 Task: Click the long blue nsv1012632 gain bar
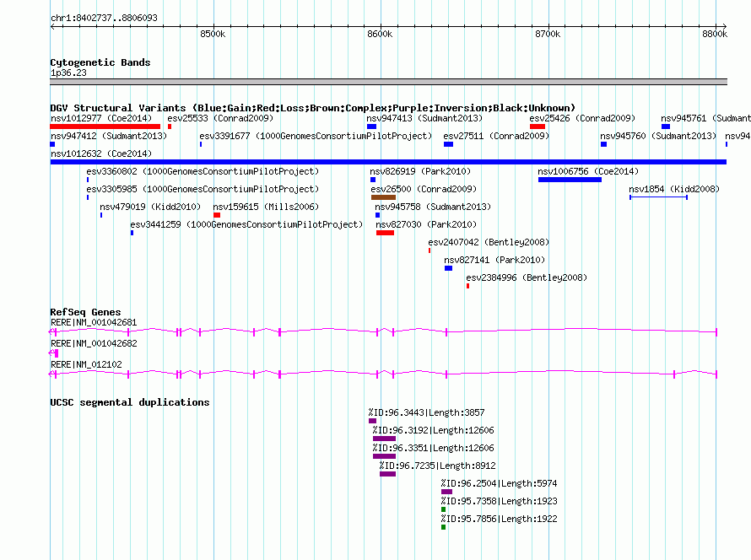pos(388,162)
